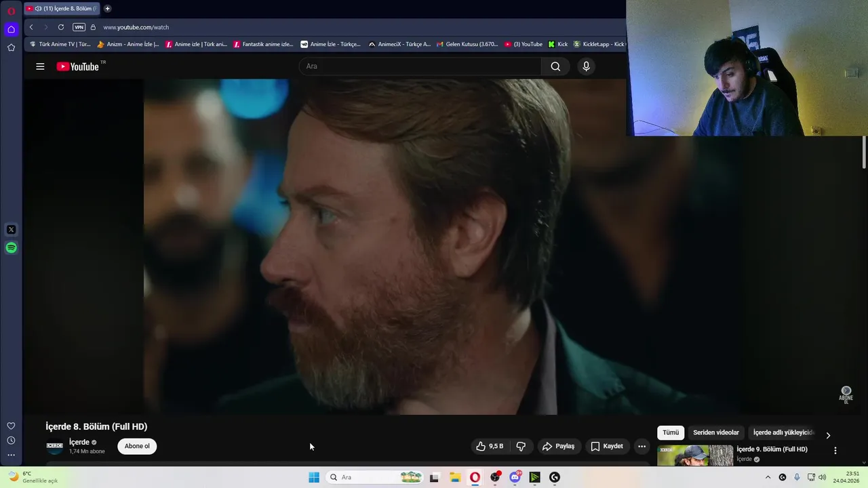Like the video with thumbs-up 9,5 B
Screen dimensions: 868x488
pos(490,446)
